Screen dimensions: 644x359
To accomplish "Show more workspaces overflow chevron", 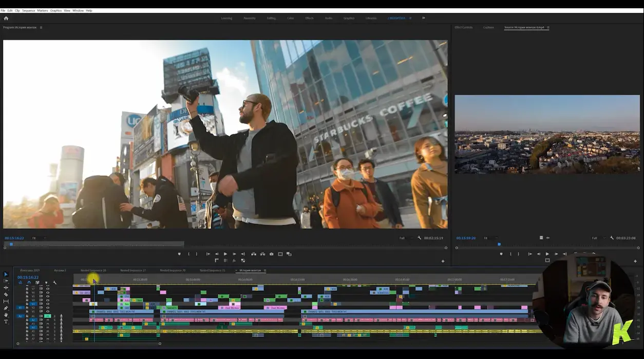I will click(424, 18).
